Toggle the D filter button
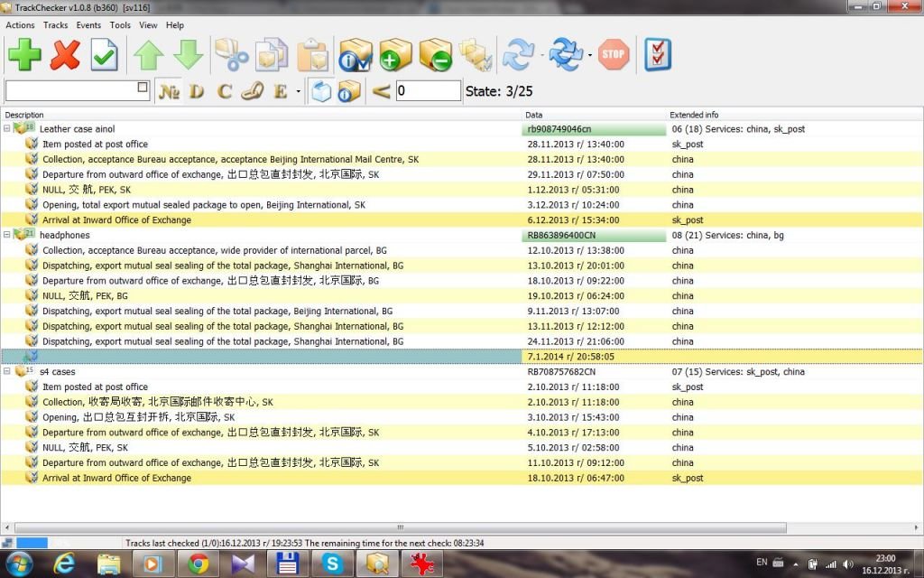This screenshot has width=924, height=578. (197, 91)
